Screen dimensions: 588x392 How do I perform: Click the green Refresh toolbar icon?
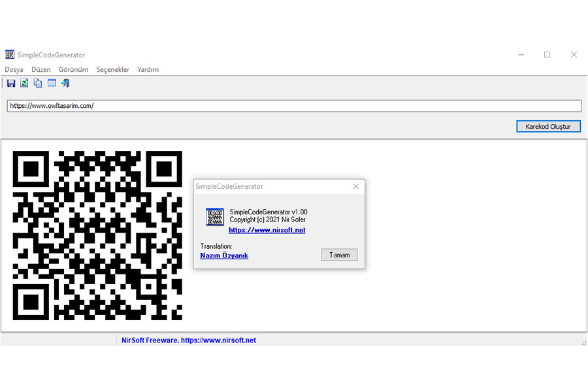point(24,83)
